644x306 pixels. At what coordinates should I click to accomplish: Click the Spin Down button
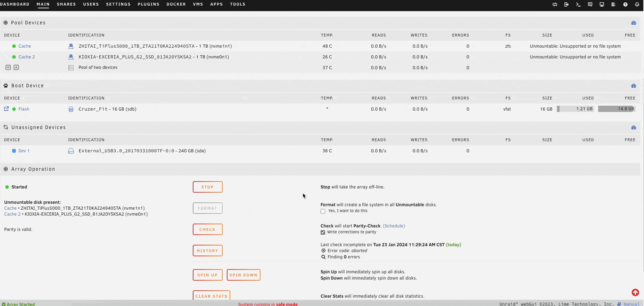click(243, 275)
